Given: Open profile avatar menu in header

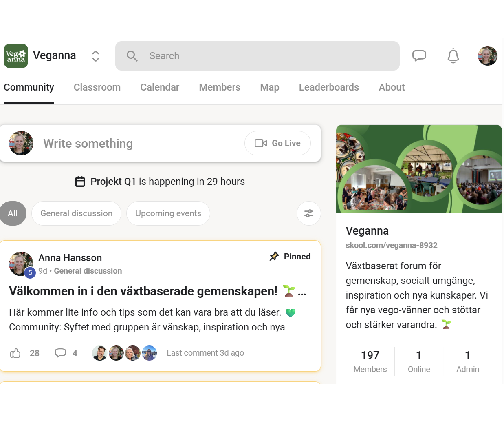Looking at the screenshot, I should pos(487,56).
